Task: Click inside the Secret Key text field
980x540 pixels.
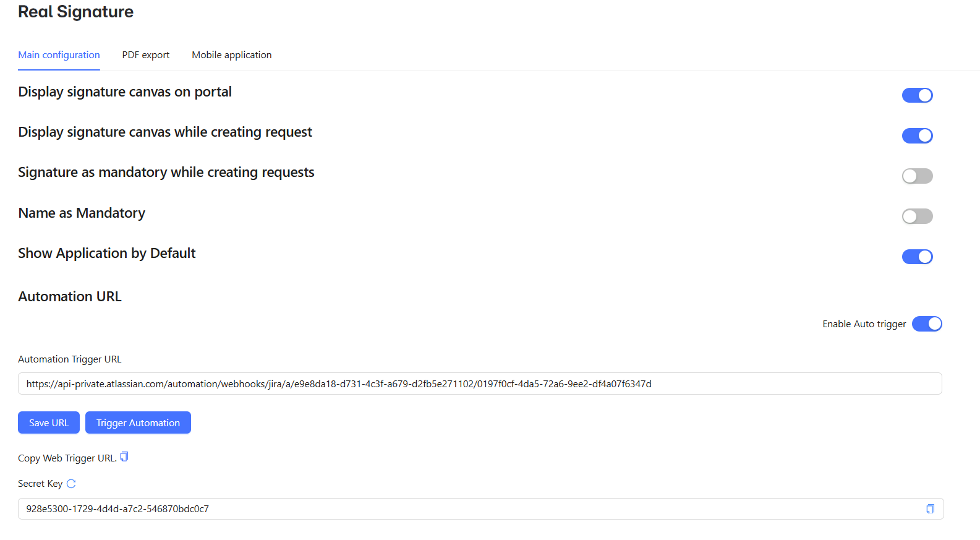Action: (481, 509)
